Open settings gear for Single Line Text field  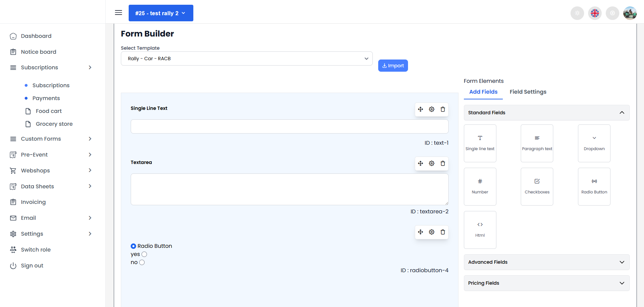(431, 109)
